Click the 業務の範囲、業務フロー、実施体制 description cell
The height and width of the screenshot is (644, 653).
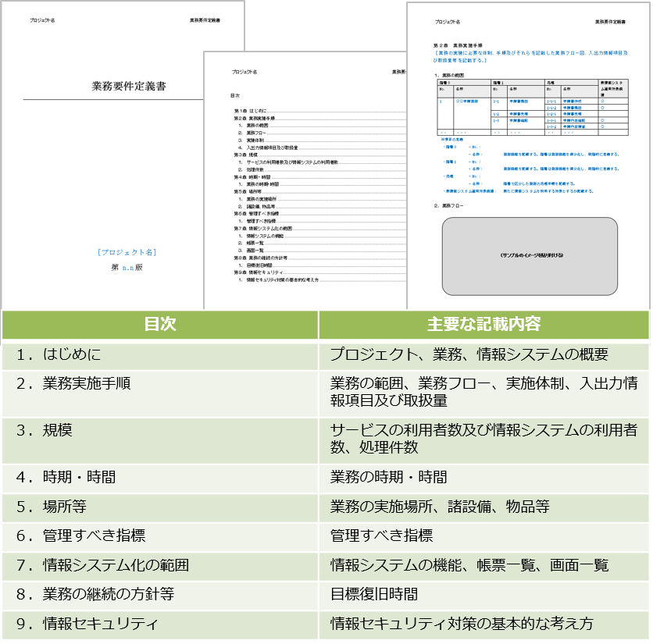point(484,393)
